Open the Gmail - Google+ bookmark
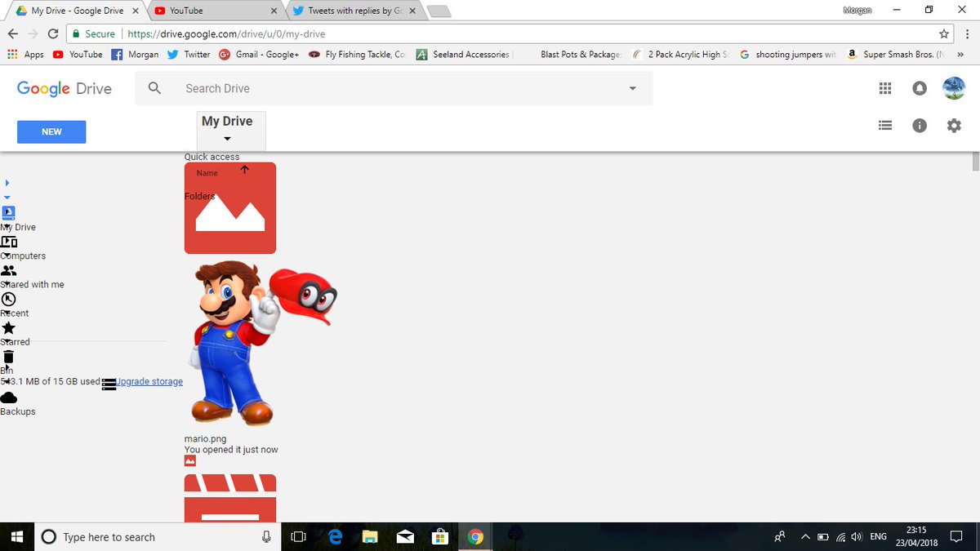 pyautogui.click(x=259, y=55)
